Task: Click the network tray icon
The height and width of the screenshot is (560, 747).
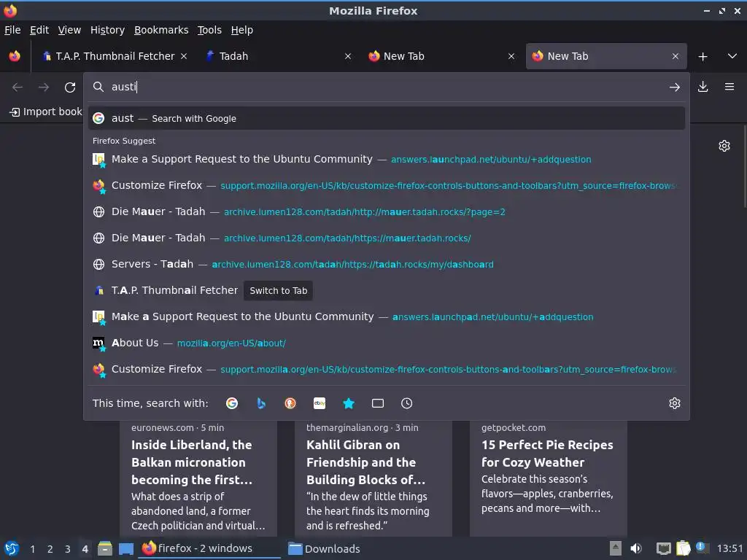Action: coord(663,548)
